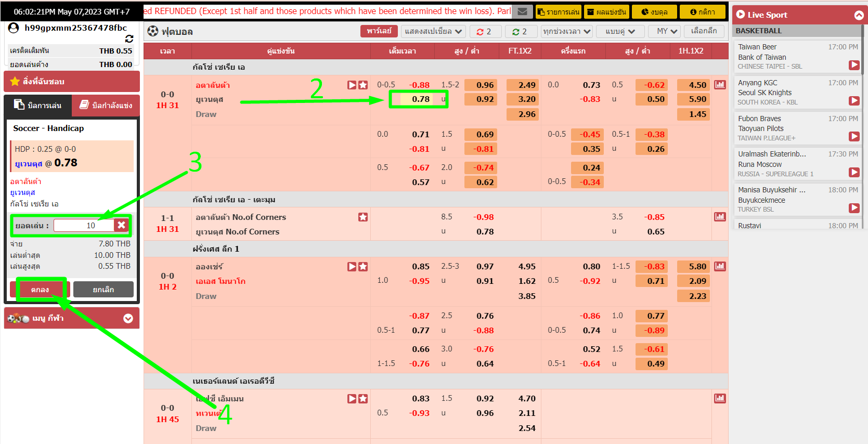The width and height of the screenshot is (868, 444).
Task: Click the red refresh counter button
Action: pyautogui.click(x=484, y=31)
